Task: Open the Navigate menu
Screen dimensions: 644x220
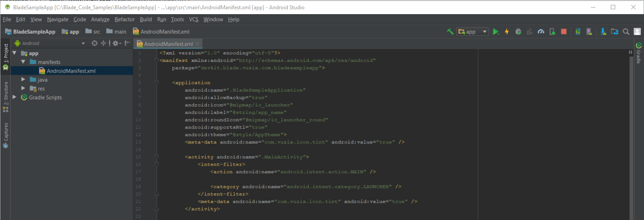Action: point(58,19)
